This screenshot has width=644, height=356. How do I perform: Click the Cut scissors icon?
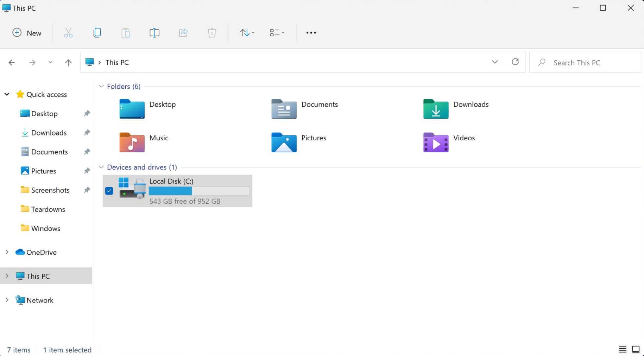[68, 33]
